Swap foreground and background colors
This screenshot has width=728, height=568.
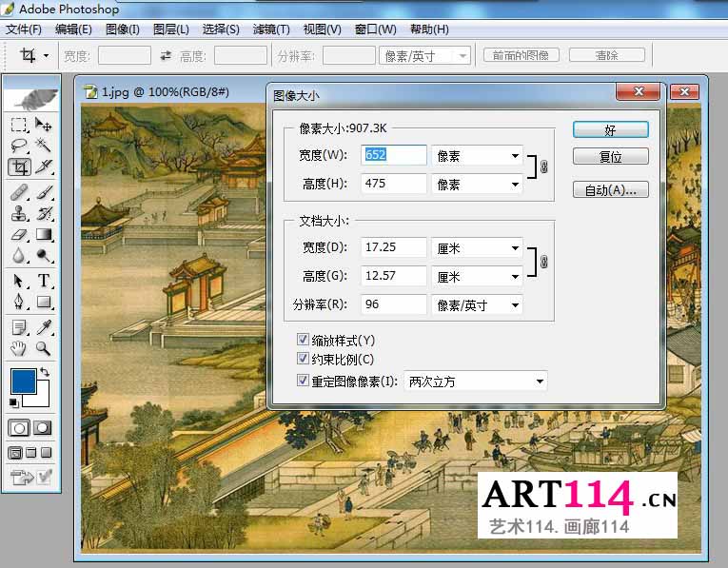click(x=45, y=372)
